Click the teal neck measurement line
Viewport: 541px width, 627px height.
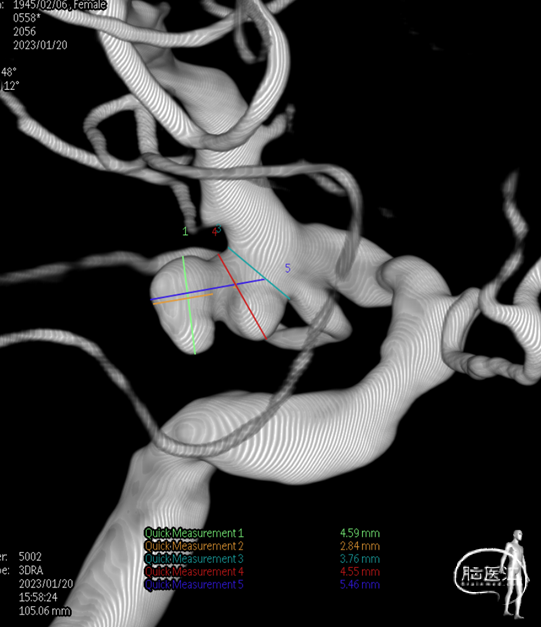[259, 274]
